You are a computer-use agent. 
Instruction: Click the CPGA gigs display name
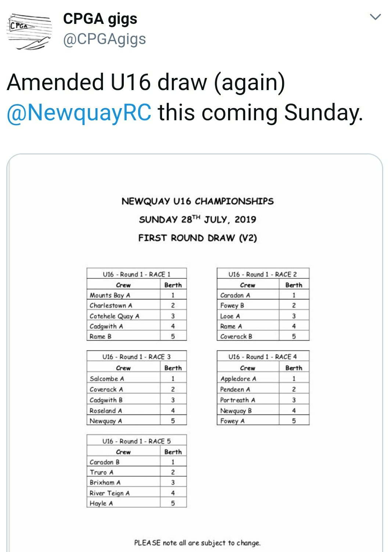click(x=100, y=19)
